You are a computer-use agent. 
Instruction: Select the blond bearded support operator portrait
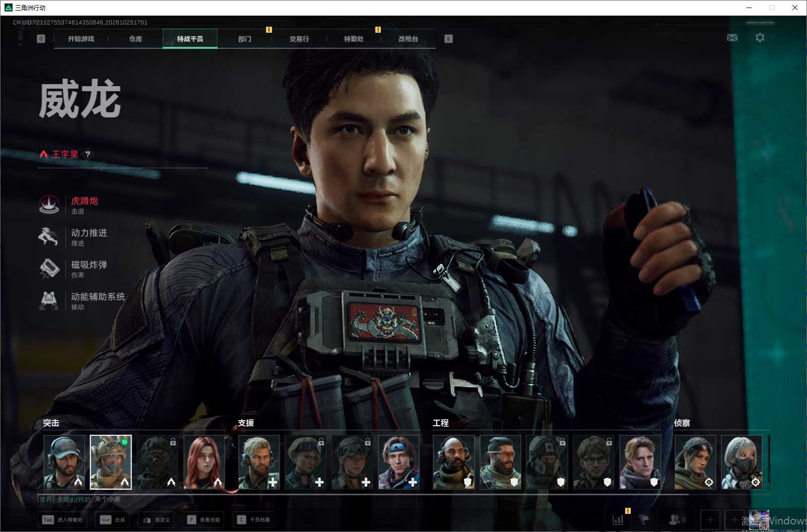pyautogui.click(x=259, y=462)
